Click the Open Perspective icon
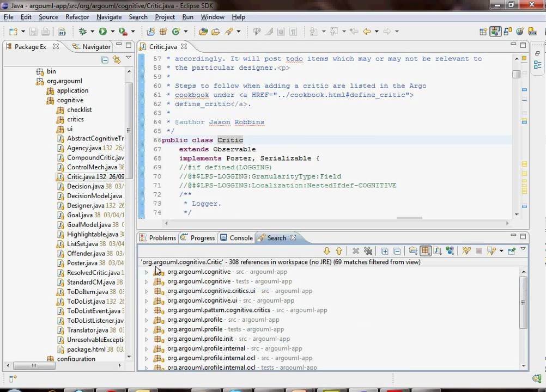Image resolution: width=546 pixels, height=392 pixels. tap(483, 32)
